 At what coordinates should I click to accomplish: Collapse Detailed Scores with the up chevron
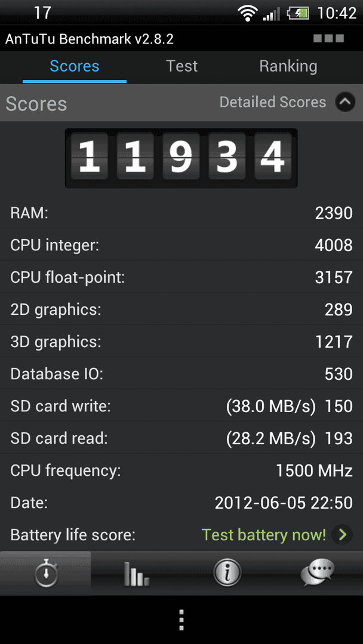345,103
